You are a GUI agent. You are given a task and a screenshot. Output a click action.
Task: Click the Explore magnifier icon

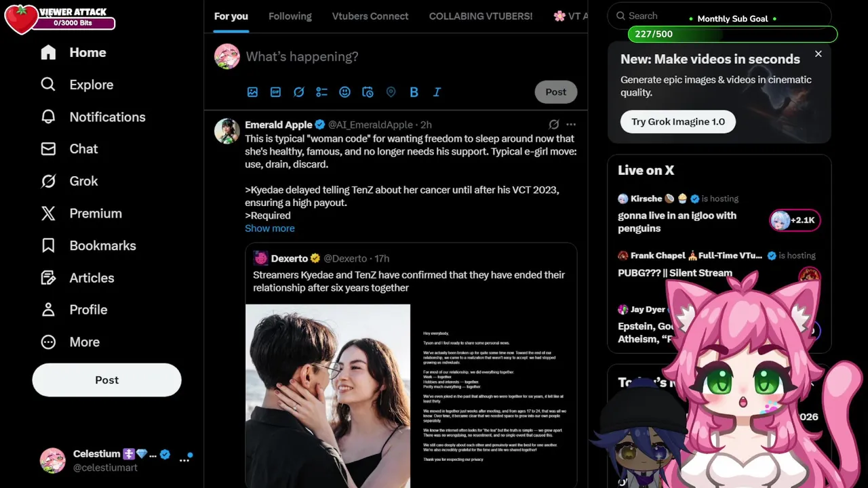[x=48, y=85]
